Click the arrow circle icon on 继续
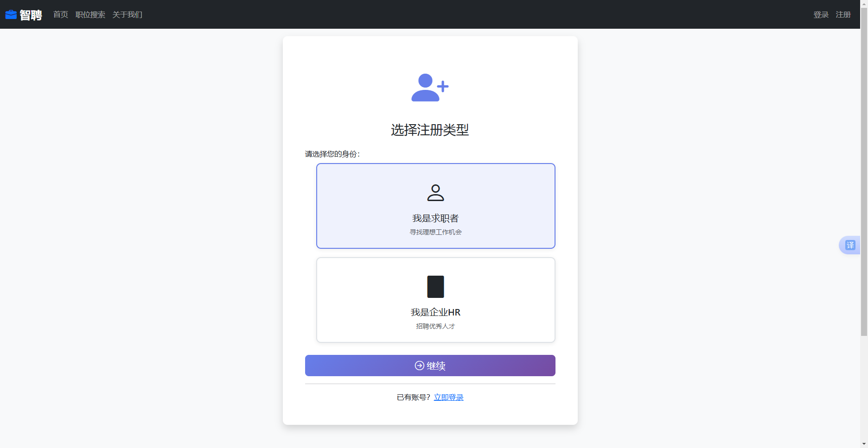 coord(419,366)
